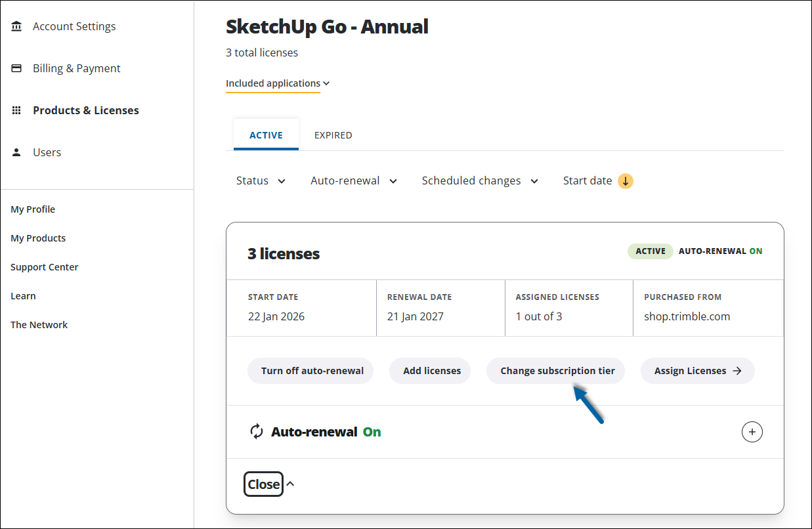Click the 3 licenses heading
This screenshot has height=529, width=812.
tap(284, 254)
